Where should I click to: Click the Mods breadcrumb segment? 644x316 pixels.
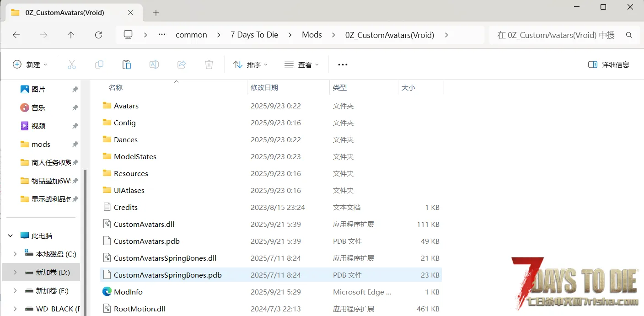312,35
